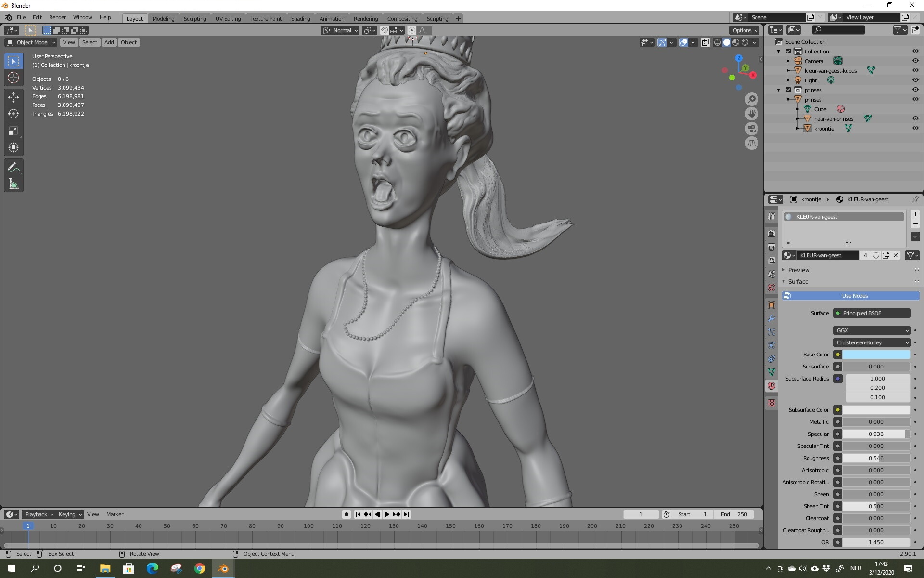Open the GGX distribution dropdown

[871, 330]
